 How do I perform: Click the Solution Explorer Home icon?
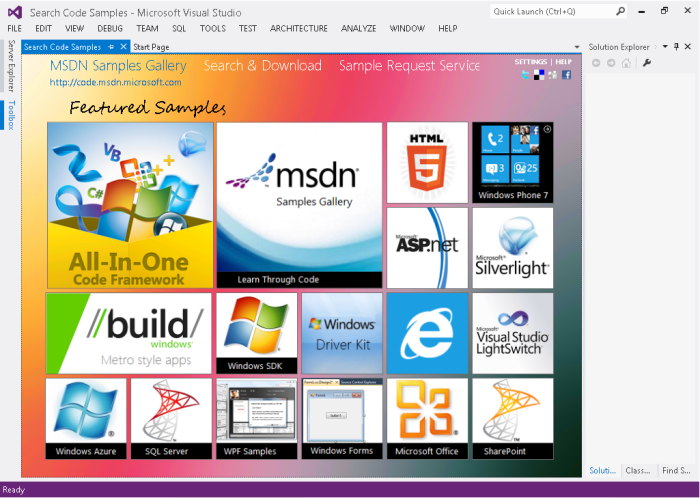626,63
